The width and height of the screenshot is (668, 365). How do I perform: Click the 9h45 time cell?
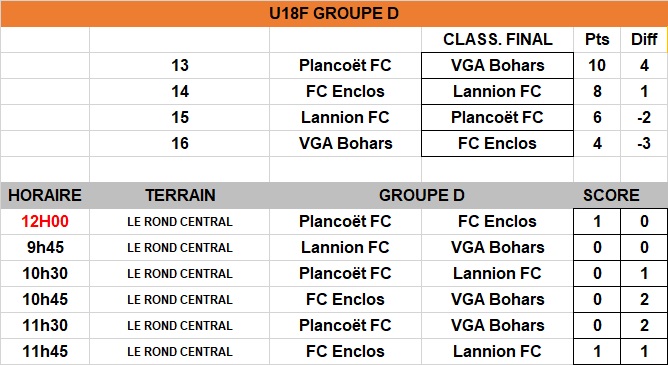(x=45, y=247)
